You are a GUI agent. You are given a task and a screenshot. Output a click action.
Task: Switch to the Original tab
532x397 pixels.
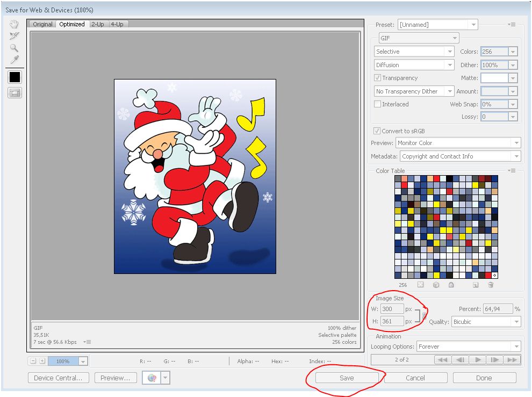(x=42, y=24)
